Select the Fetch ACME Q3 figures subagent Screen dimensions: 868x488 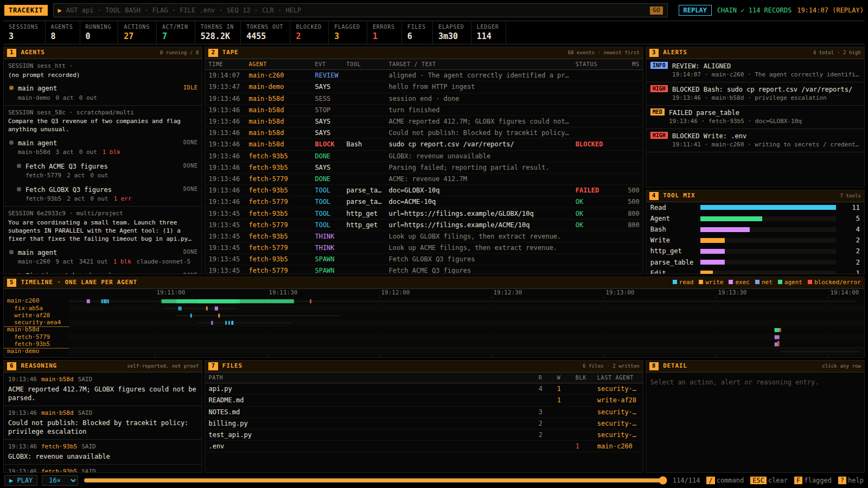point(103,171)
